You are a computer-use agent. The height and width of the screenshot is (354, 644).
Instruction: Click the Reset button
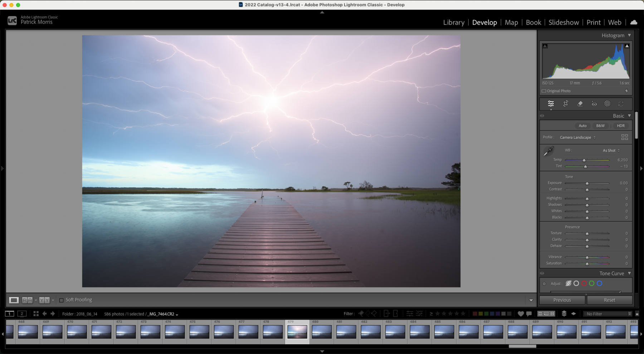[x=610, y=300]
